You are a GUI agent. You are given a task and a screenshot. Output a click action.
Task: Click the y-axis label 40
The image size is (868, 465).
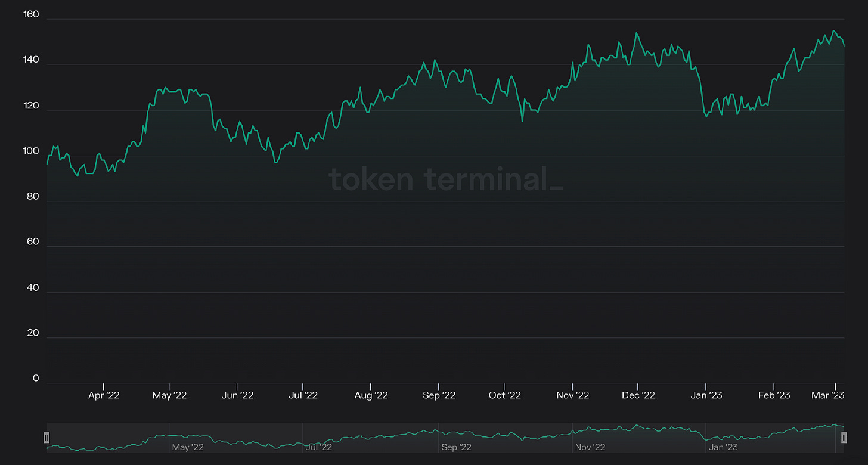(33, 287)
